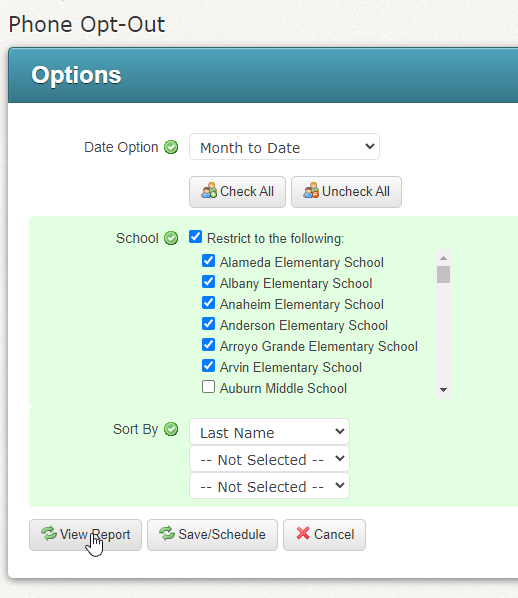Uncheck Restrict to the following checkbox
The image size is (518, 598).
coord(195,237)
